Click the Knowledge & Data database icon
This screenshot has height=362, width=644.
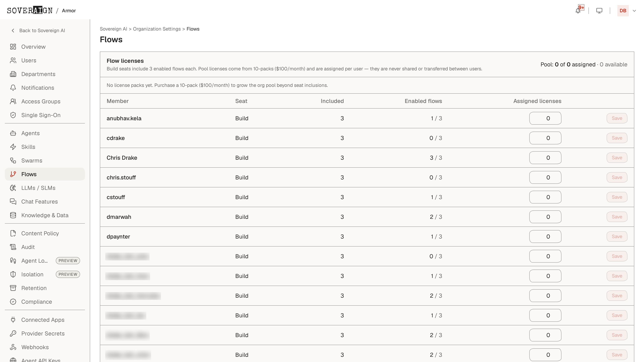[x=13, y=215]
